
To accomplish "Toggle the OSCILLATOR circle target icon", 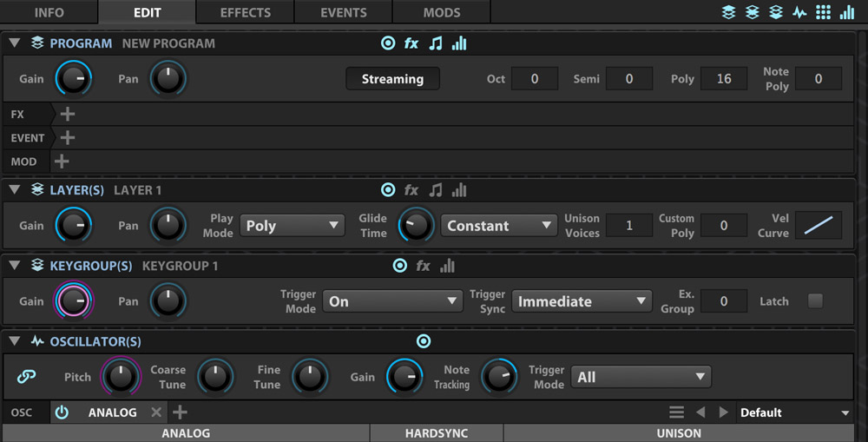I will coord(424,341).
